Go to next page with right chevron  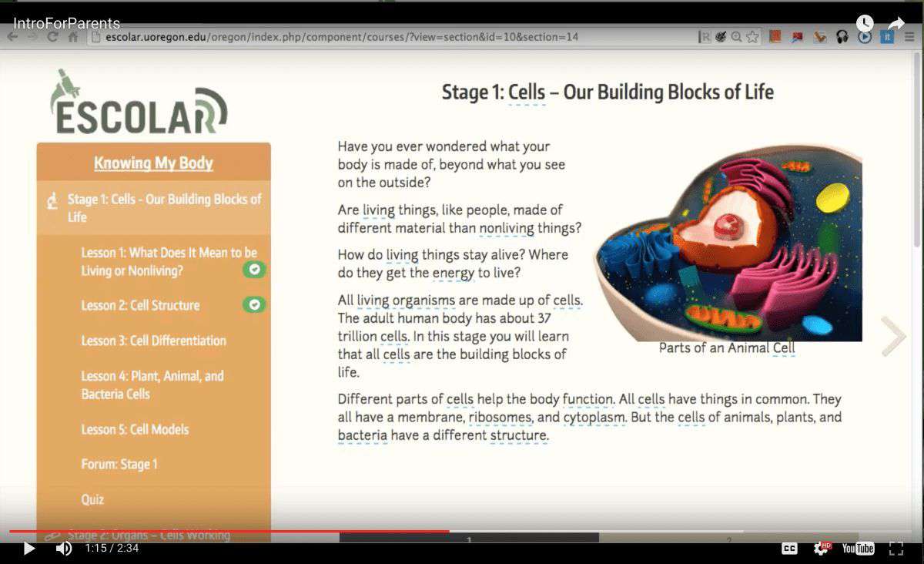coord(893,336)
